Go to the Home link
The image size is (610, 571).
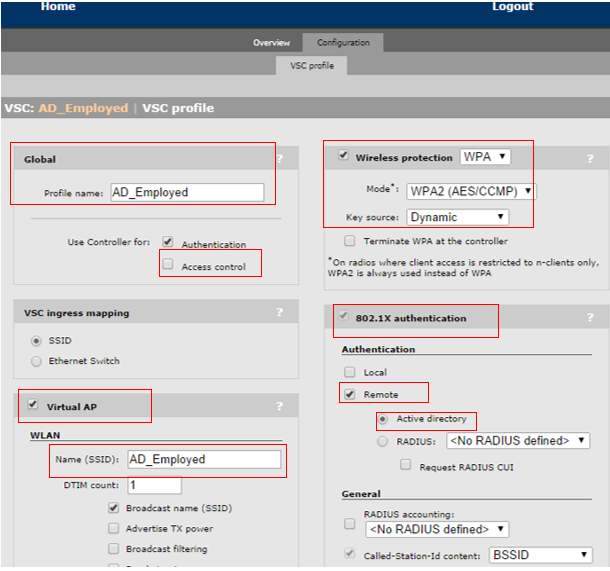58,6
